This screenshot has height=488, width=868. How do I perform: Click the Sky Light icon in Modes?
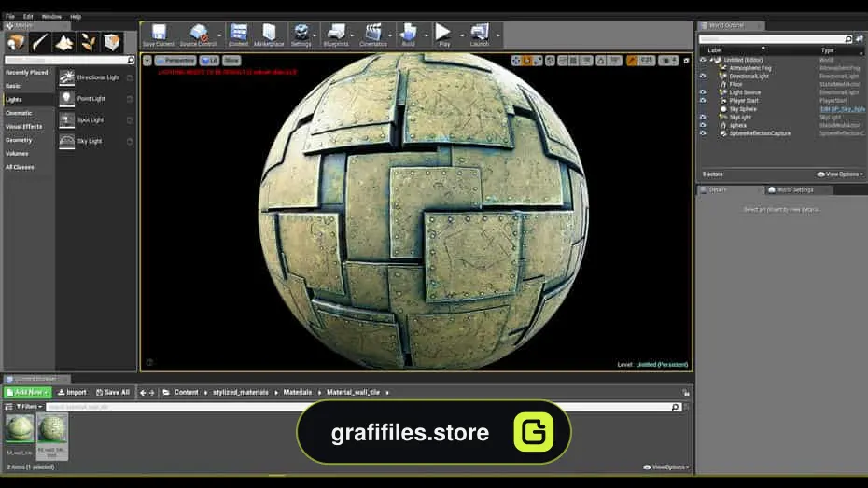click(x=67, y=141)
